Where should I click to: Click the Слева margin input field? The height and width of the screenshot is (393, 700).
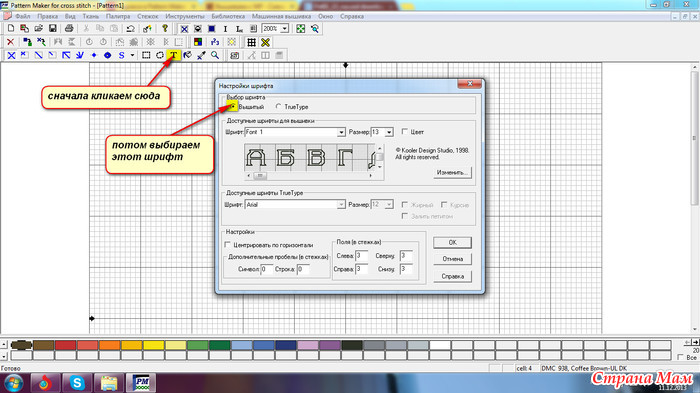361,255
